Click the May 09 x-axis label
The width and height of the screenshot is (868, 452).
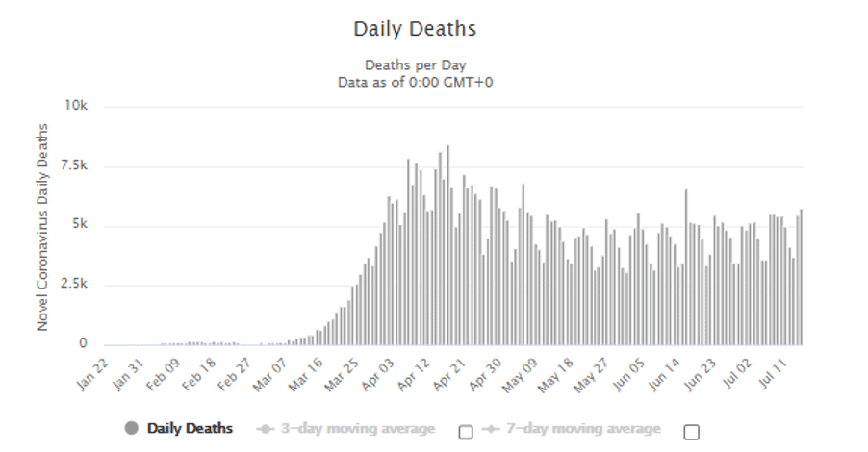(520, 376)
